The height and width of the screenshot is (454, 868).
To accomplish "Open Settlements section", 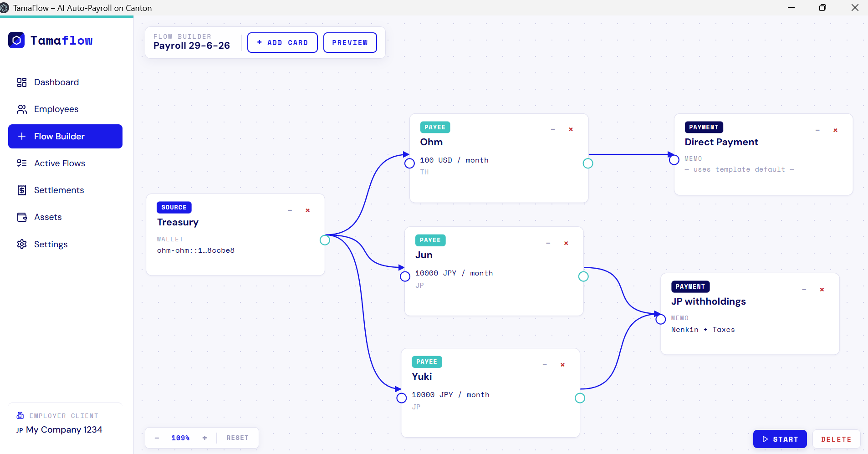I will pyautogui.click(x=65, y=190).
